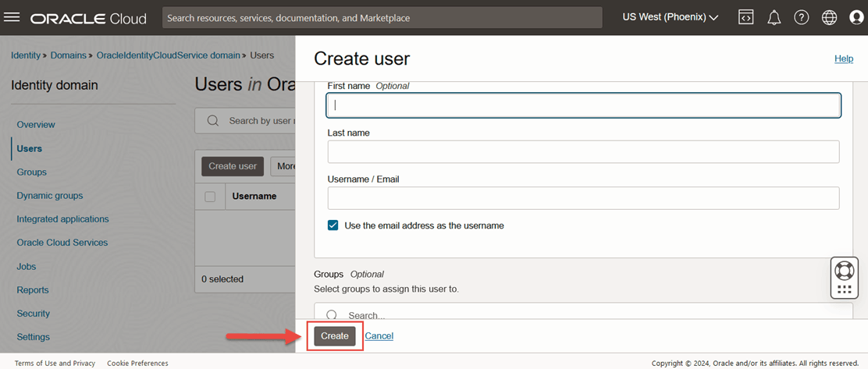Click the OracleIdentityCloudService domain breadcrumb
The width and height of the screenshot is (868, 369).
pyautogui.click(x=169, y=55)
